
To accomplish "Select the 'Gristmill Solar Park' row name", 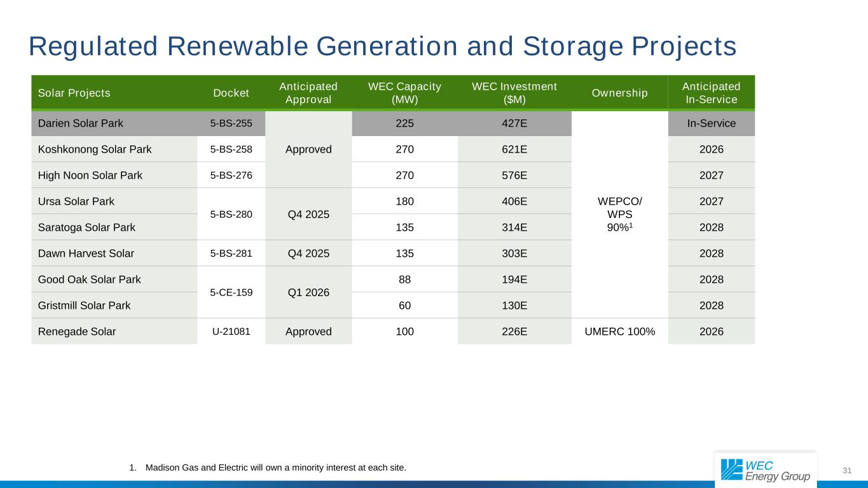I will [85, 306].
